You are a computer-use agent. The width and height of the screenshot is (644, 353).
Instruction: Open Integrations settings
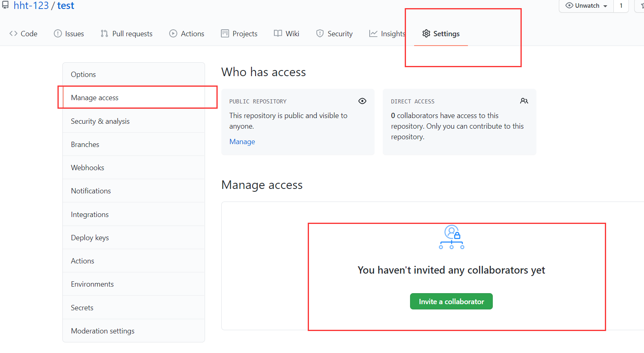(x=134, y=215)
